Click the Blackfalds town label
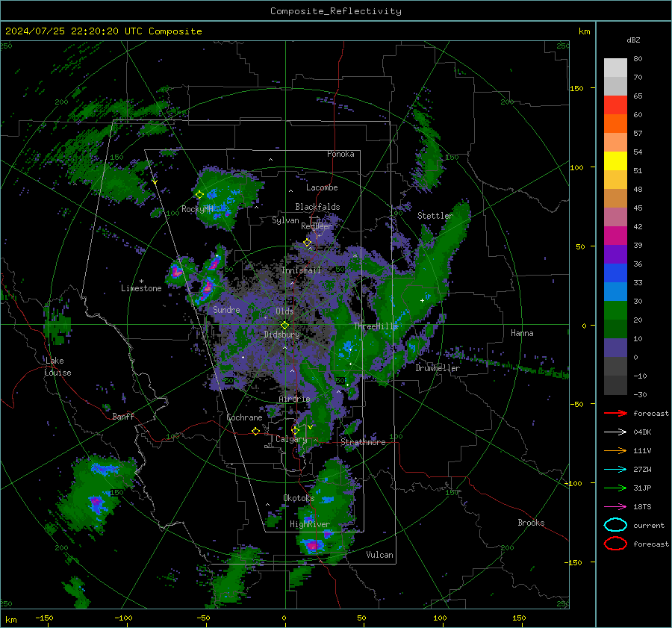The width and height of the screenshot is (672, 628). (x=317, y=207)
